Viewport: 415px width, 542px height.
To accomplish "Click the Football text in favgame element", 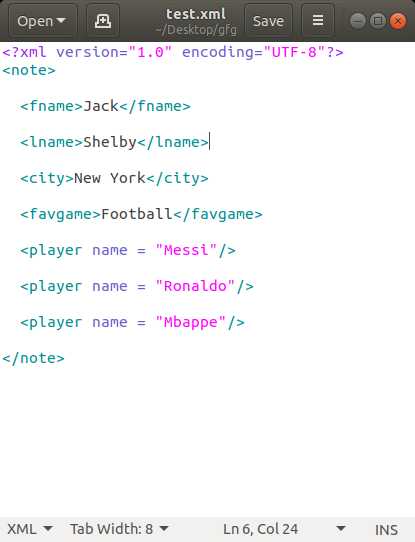I will tap(137, 214).
